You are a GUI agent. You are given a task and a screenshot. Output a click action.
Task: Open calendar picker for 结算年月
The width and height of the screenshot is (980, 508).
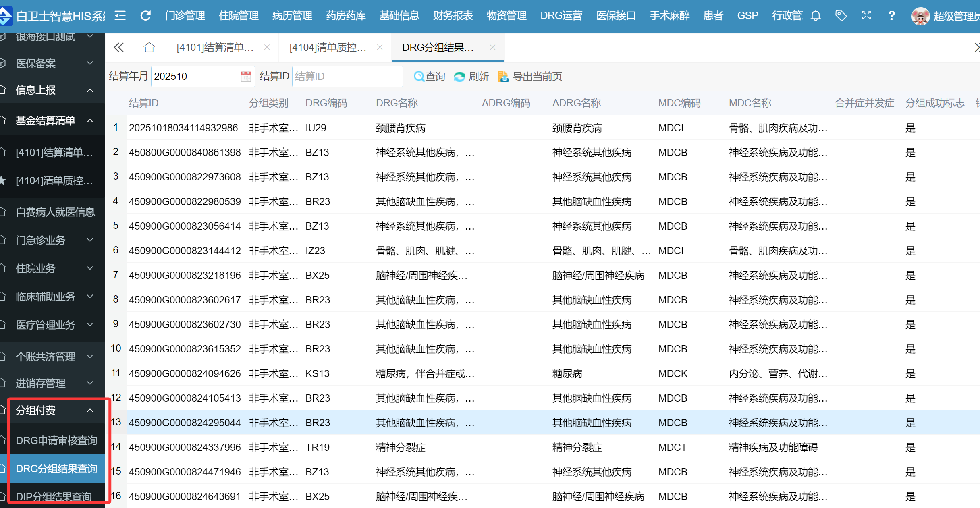[x=245, y=76]
